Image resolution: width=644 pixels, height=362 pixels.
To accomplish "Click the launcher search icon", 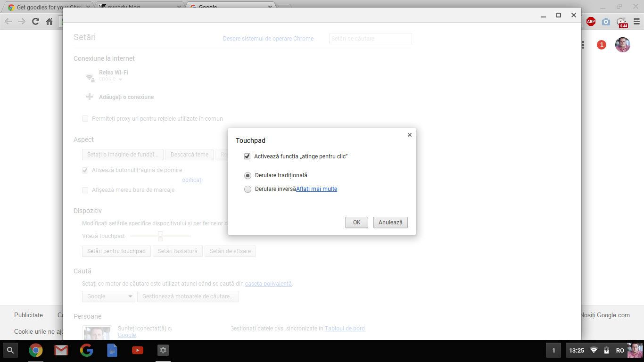I will [10, 350].
